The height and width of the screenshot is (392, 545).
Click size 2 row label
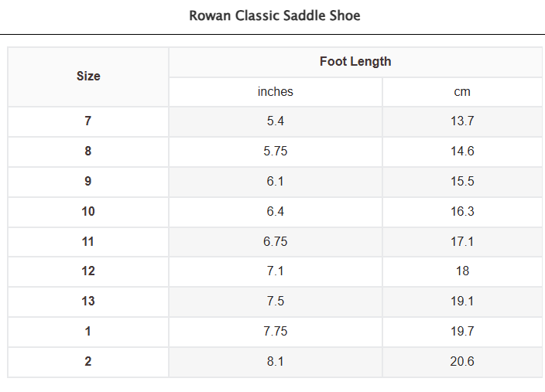click(x=88, y=362)
